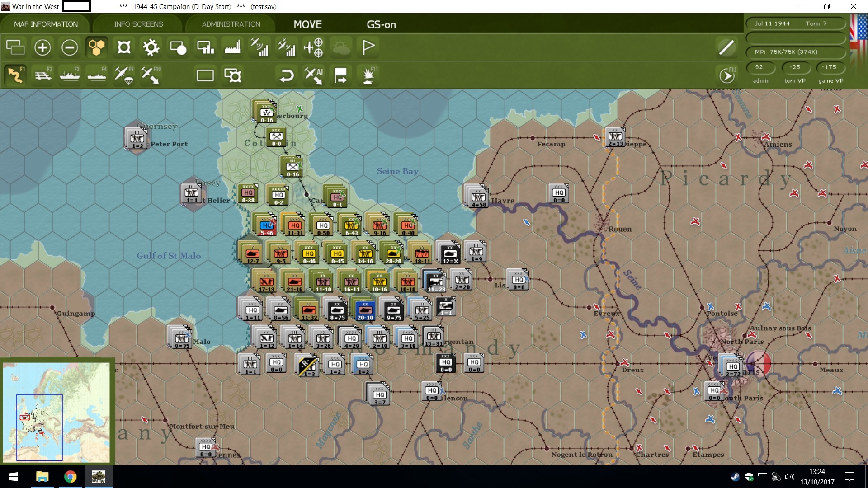Click the flag with arrow icon

[341, 75]
